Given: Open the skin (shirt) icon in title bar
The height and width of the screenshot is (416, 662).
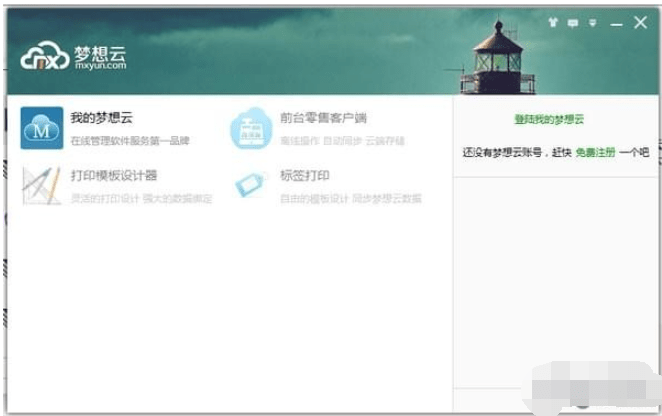Looking at the screenshot, I should [553, 22].
